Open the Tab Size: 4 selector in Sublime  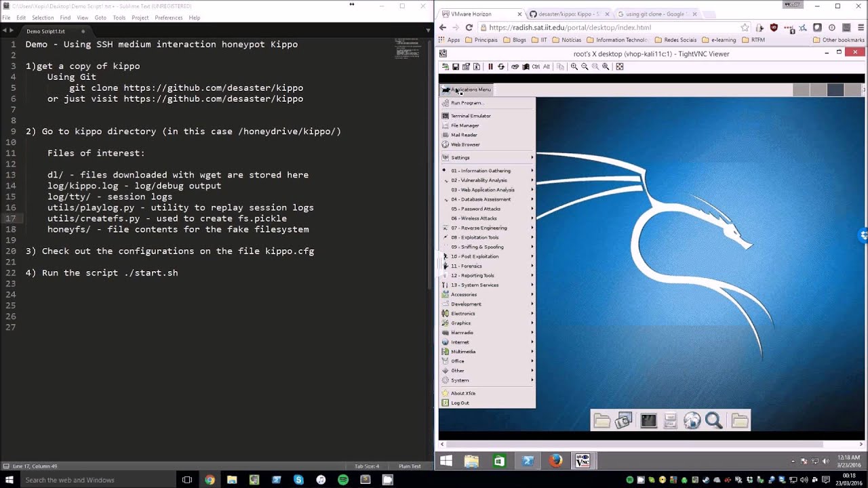367,466
